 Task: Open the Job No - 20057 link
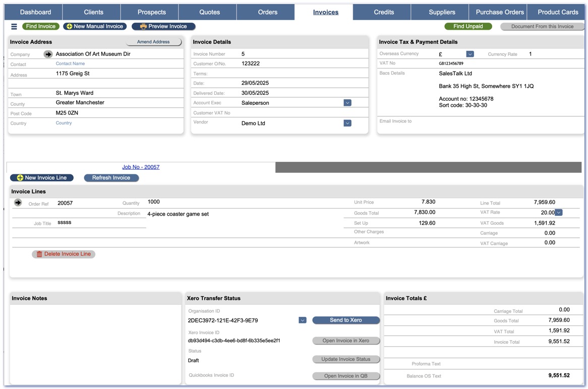(141, 167)
